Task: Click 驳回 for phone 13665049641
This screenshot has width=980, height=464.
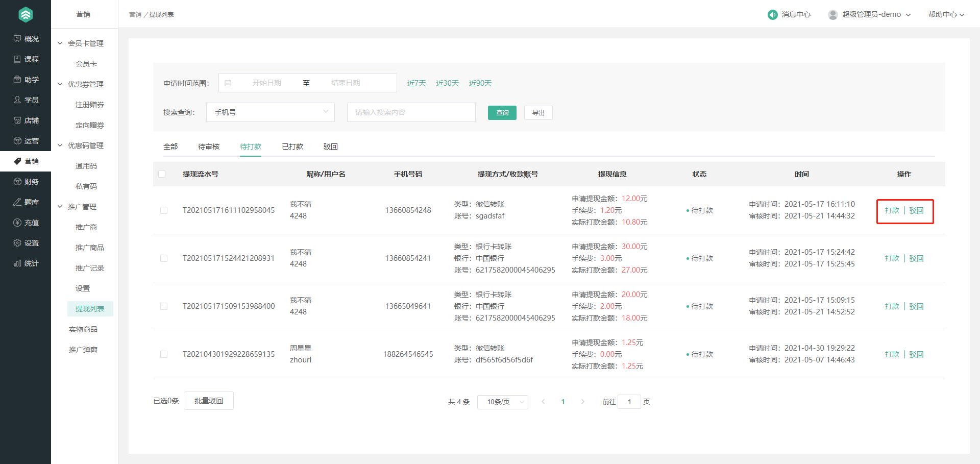Action: click(x=917, y=306)
